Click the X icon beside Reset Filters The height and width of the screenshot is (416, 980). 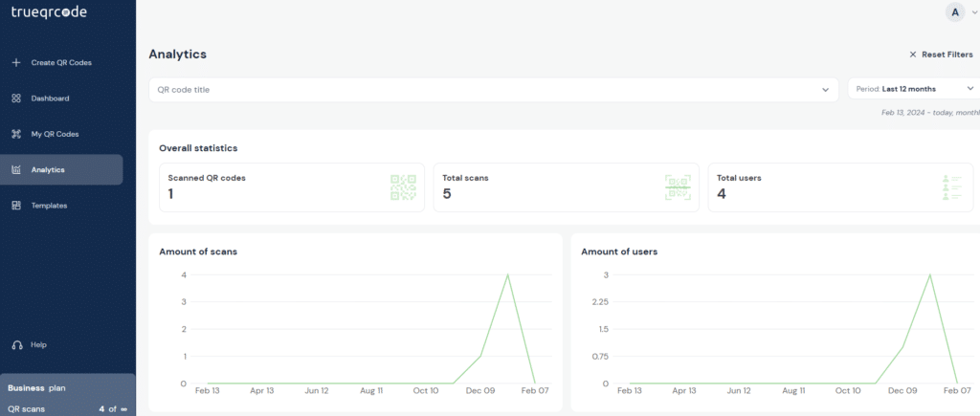point(912,55)
